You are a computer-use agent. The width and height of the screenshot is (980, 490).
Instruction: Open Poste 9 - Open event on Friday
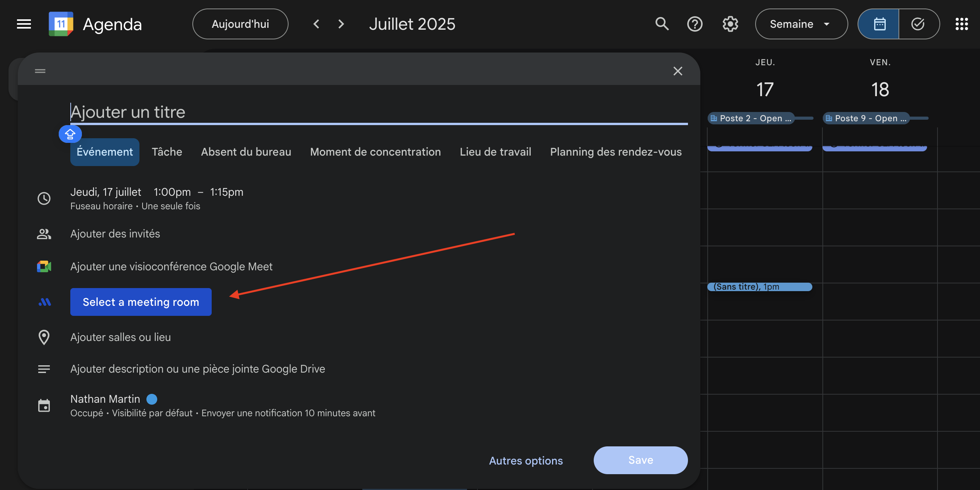coord(866,118)
